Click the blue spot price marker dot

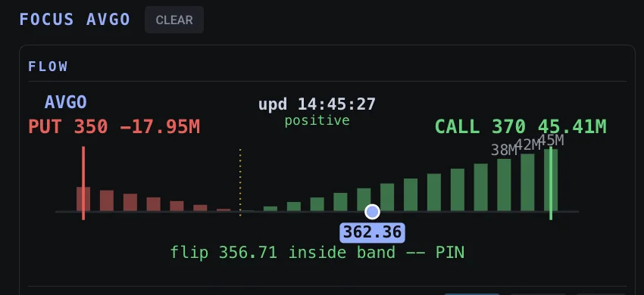[x=372, y=212]
